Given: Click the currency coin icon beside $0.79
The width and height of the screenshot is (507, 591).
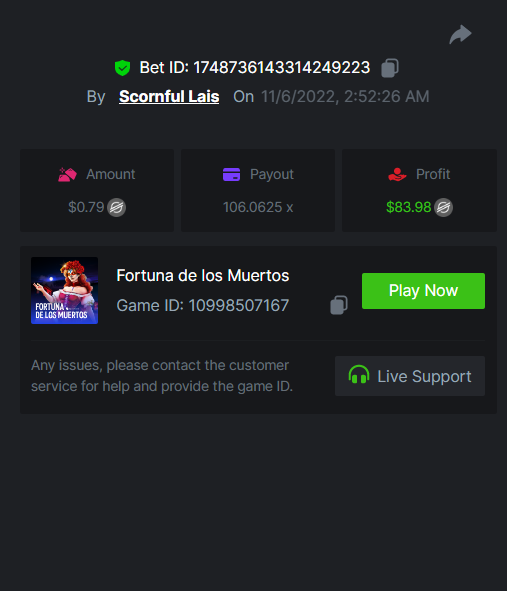Looking at the screenshot, I should (x=116, y=207).
